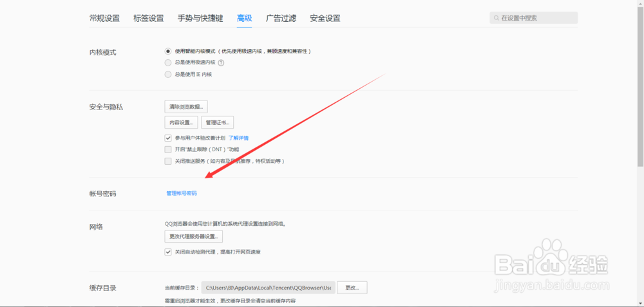Click the 帐号密码 section label
This screenshot has height=307, width=644.
click(102, 194)
